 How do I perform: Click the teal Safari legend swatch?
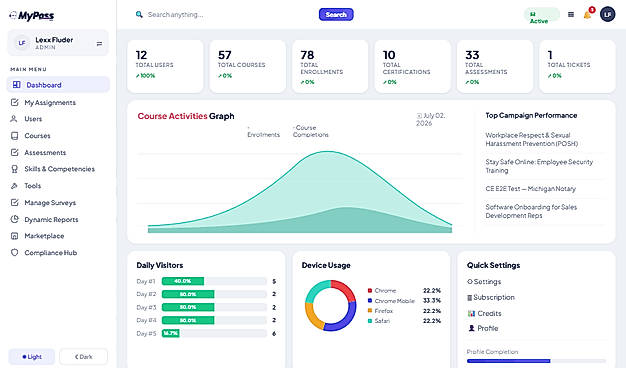coord(370,321)
